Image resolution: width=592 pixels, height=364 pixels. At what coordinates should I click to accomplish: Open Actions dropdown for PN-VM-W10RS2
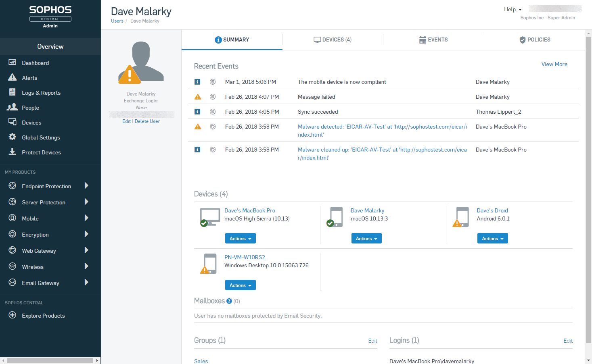coord(241,285)
